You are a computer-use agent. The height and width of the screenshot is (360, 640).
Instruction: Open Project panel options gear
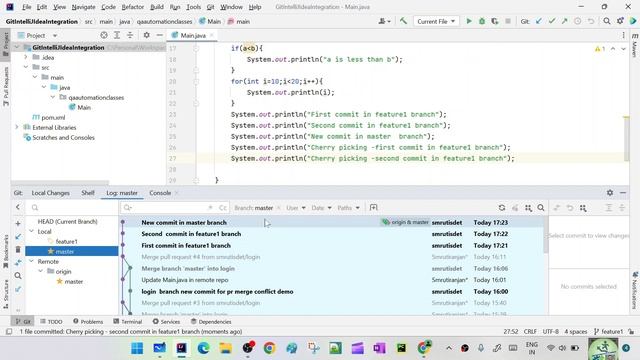146,36
